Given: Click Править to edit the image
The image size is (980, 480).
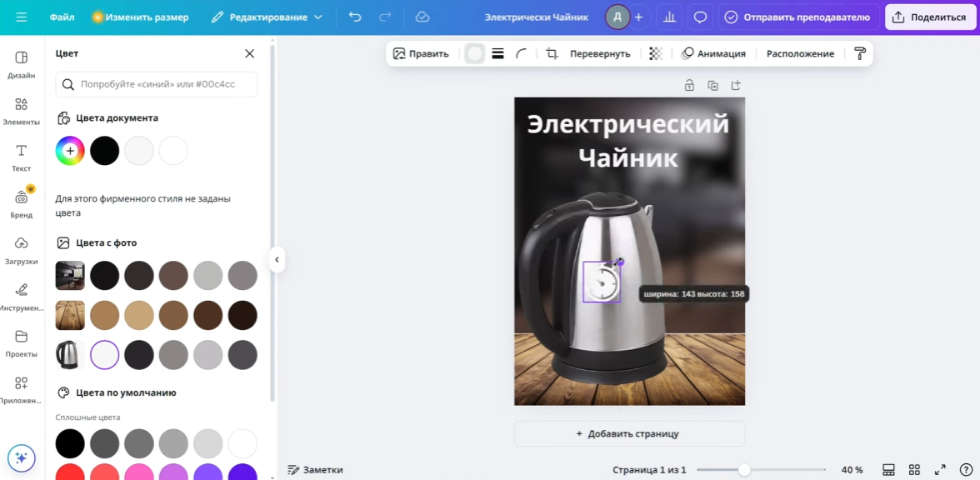Looking at the screenshot, I should 421,53.
